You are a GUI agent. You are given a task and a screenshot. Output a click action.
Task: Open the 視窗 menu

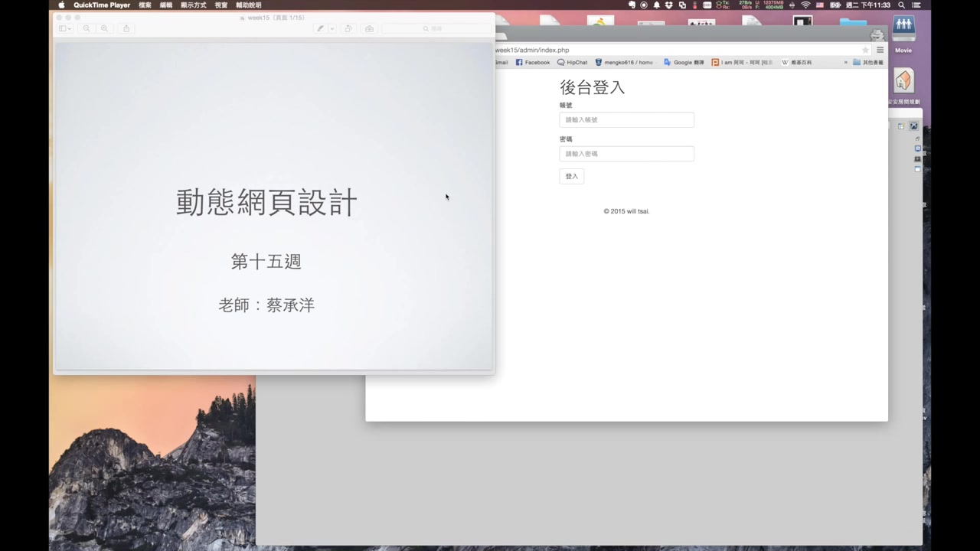click(221, 5)
